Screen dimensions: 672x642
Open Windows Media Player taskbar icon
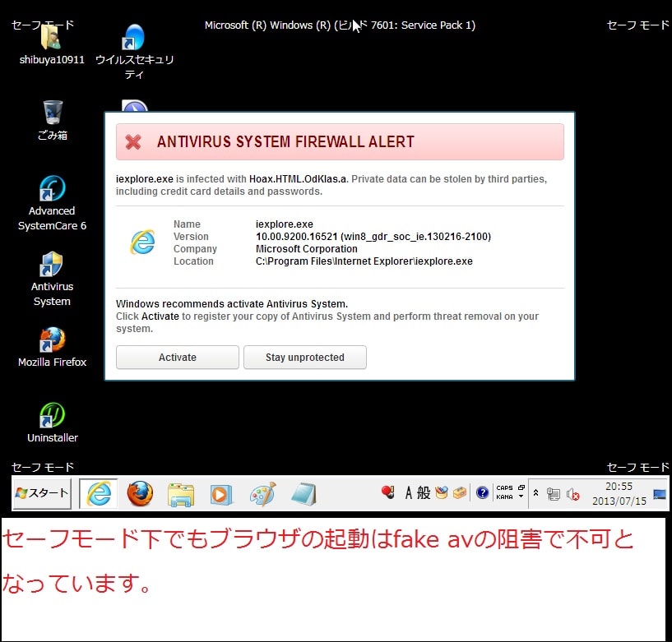[221, 495]
